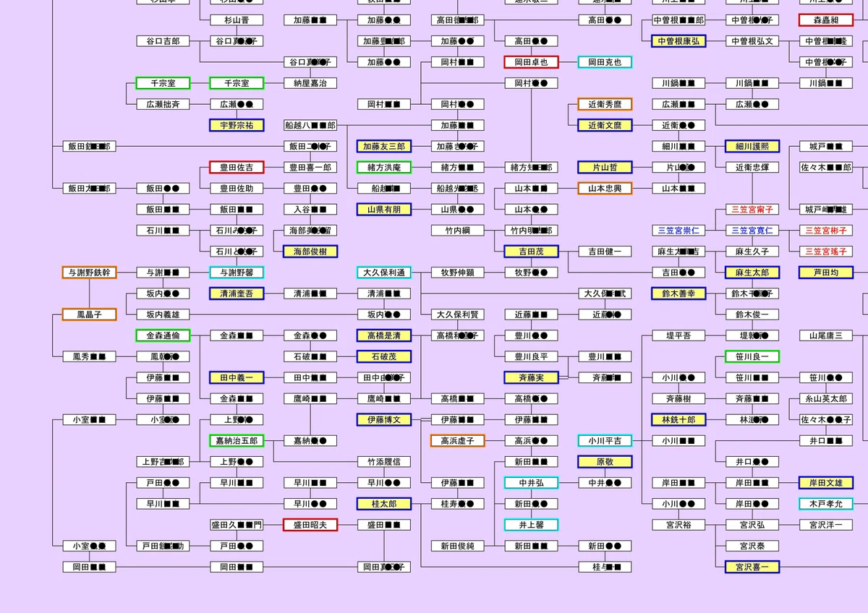Image resolution: width=868 pixels, height=613 pixels.
Task: Open the 笹川良一 entry
Action: pos(752,356)
